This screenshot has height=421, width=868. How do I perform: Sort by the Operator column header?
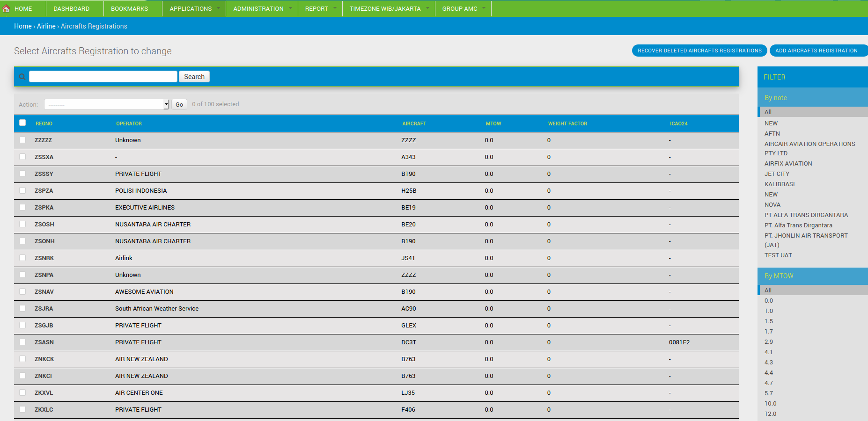point(129,123)
